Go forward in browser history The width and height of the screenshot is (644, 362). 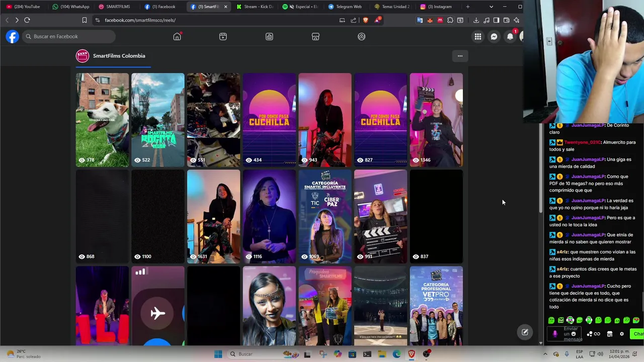click(x=17, y=20)
